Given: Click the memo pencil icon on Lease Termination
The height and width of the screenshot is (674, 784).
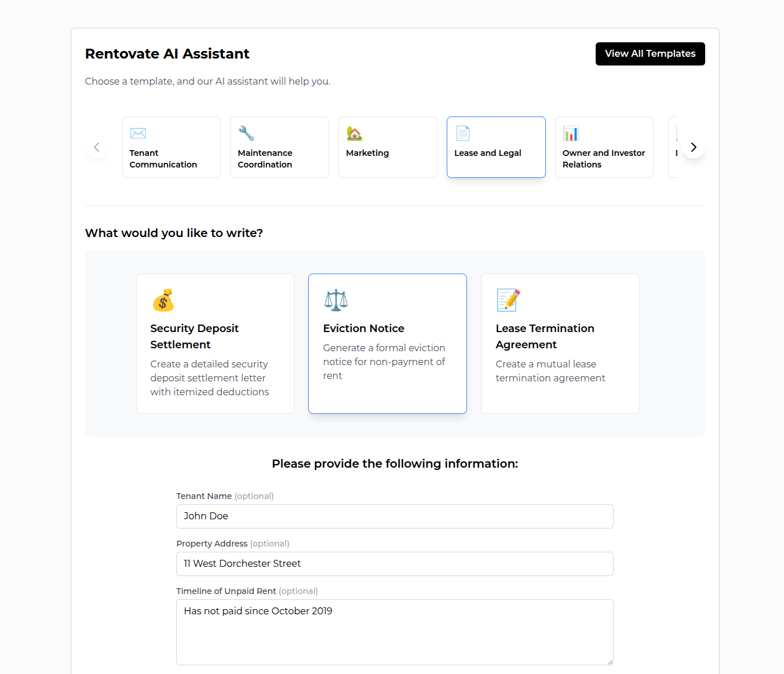Looking at the screenshot, I should point(508,300).
